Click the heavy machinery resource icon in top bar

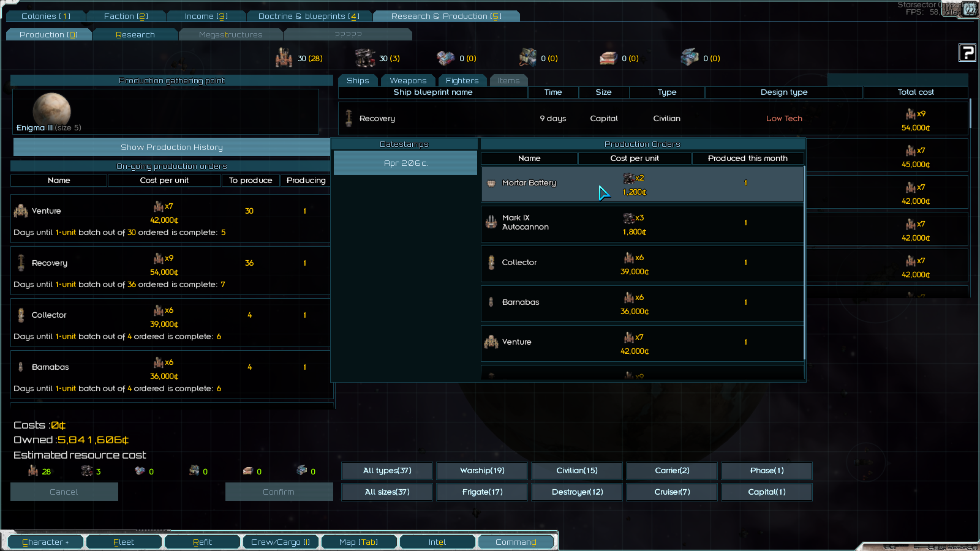[x=284, y=58]
